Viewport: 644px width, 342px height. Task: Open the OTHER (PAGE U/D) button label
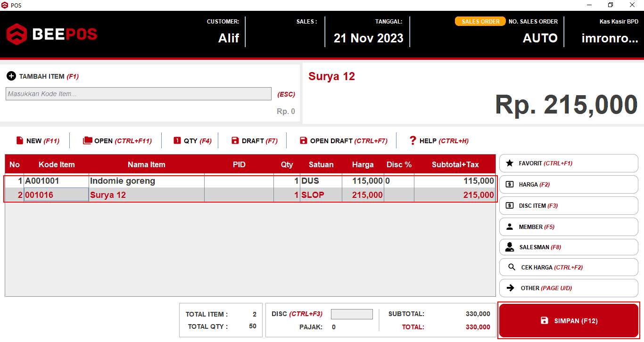click(x=546, y=288)
